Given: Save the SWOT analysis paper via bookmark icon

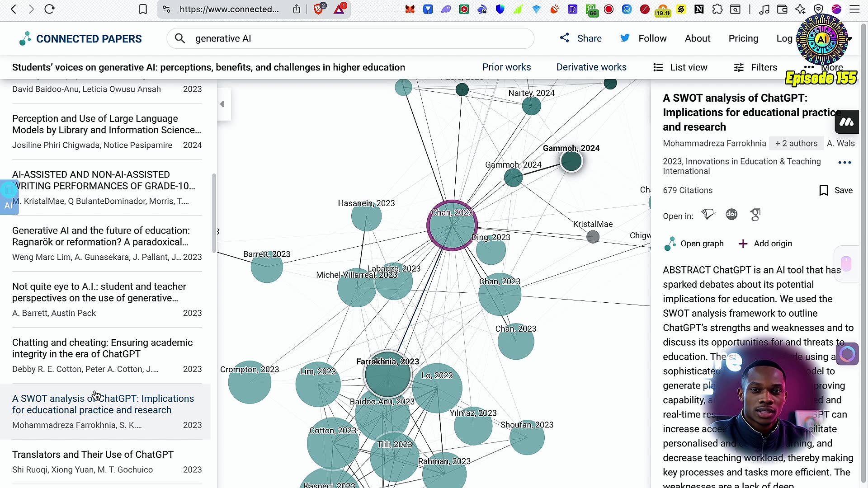Looking at the screenshot, I should pyautogui.click(x=823, y=190).
